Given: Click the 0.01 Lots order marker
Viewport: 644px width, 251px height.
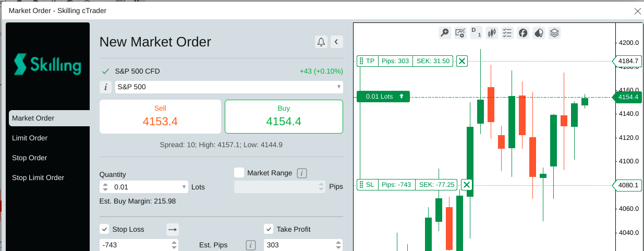Looking at the screenshot, I should (x=383, y=97).
